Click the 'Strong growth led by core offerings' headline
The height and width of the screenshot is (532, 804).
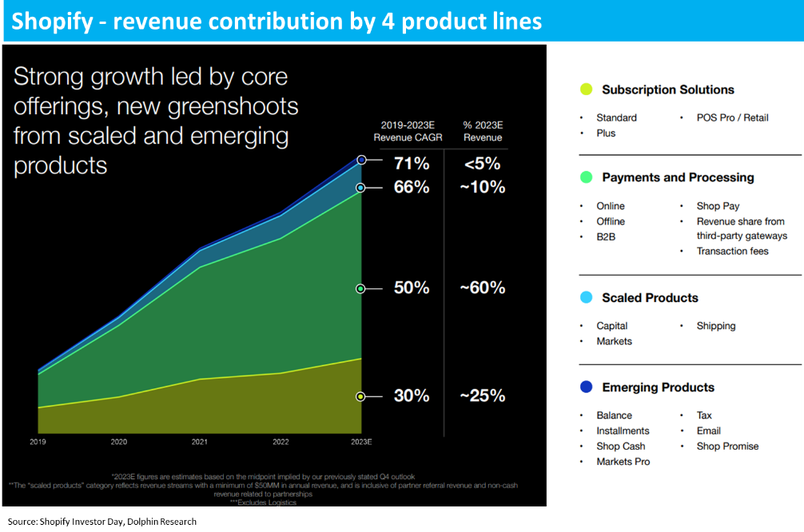point(156,121)
